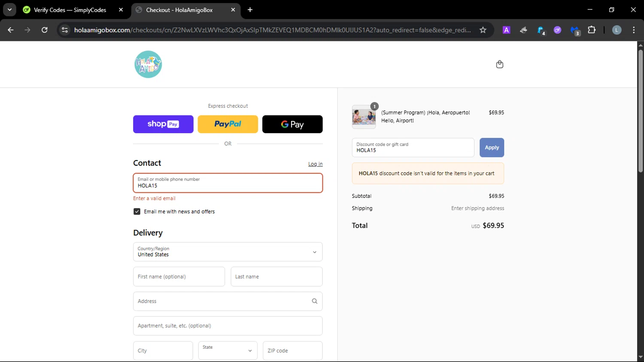Click the City field
This screenshot has height=362, width=644.
[x=163, y=351]
